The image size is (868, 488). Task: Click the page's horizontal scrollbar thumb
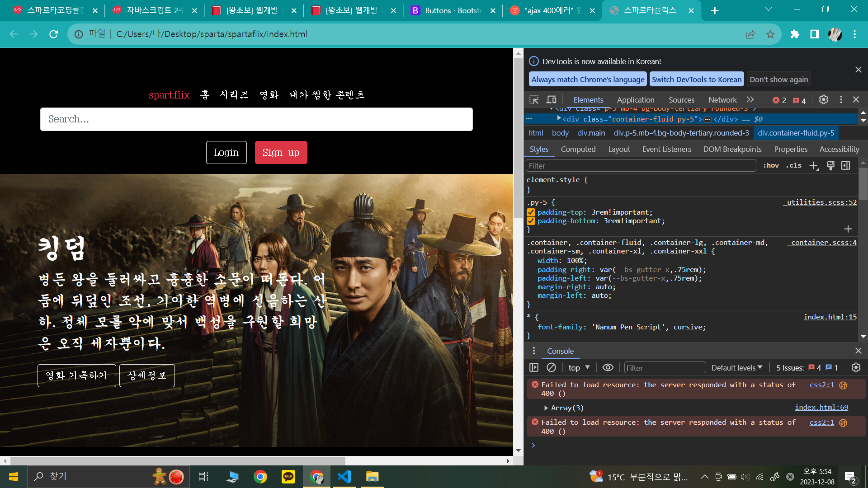click(178, 461)
